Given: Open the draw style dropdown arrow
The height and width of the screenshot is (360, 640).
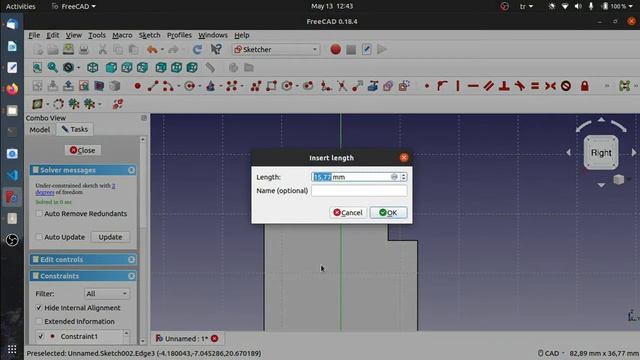Looking at the screenshot, I should click(x=78, y=68).
